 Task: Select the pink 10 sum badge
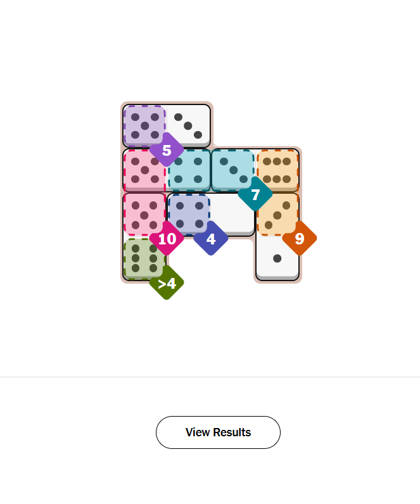(x=167, y=239)
